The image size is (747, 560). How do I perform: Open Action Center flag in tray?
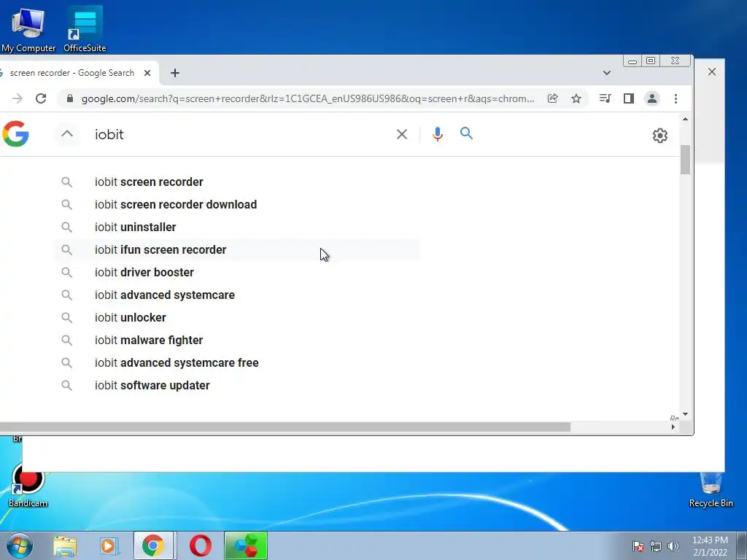click(638, 546)
